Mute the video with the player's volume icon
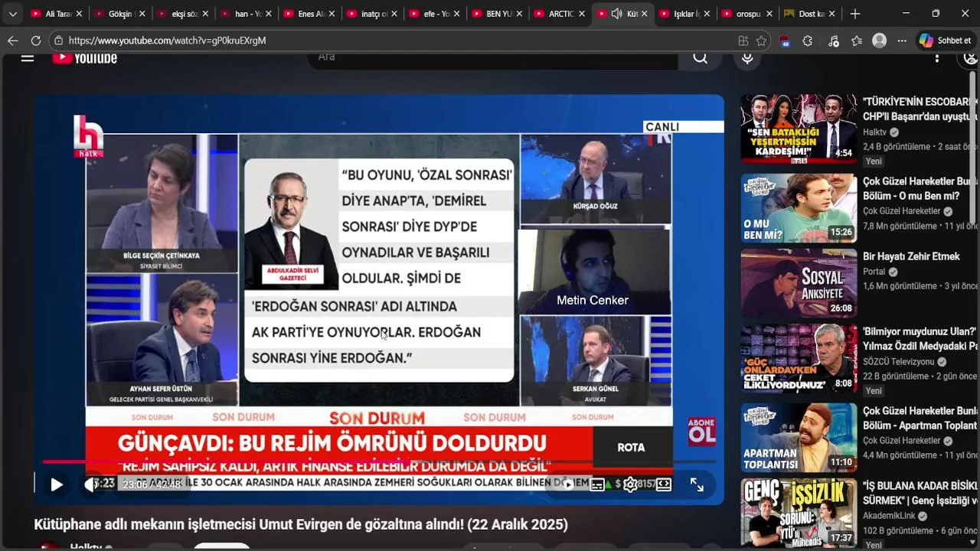 90,484
